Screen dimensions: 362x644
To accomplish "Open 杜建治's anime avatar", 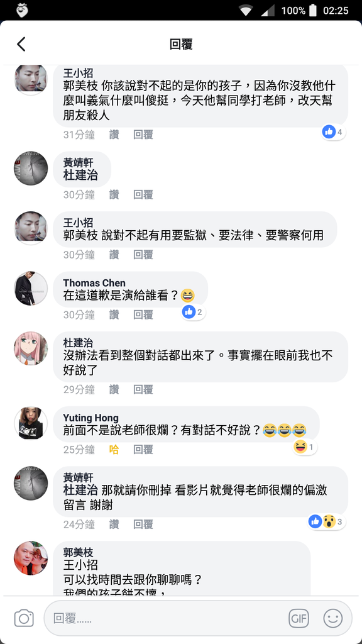I will click(x=31, y=348).
